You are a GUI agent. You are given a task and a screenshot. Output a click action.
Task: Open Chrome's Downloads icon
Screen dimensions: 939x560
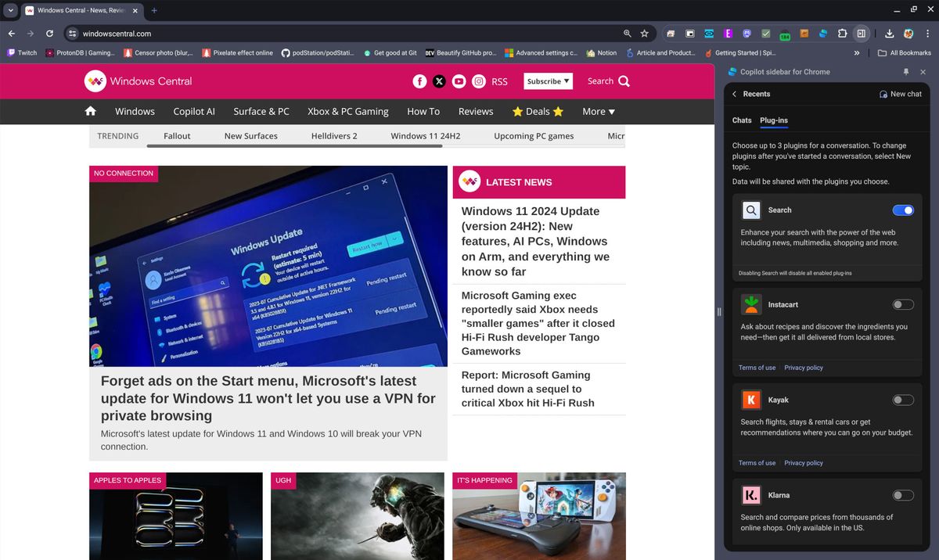(x=890, y=34)
